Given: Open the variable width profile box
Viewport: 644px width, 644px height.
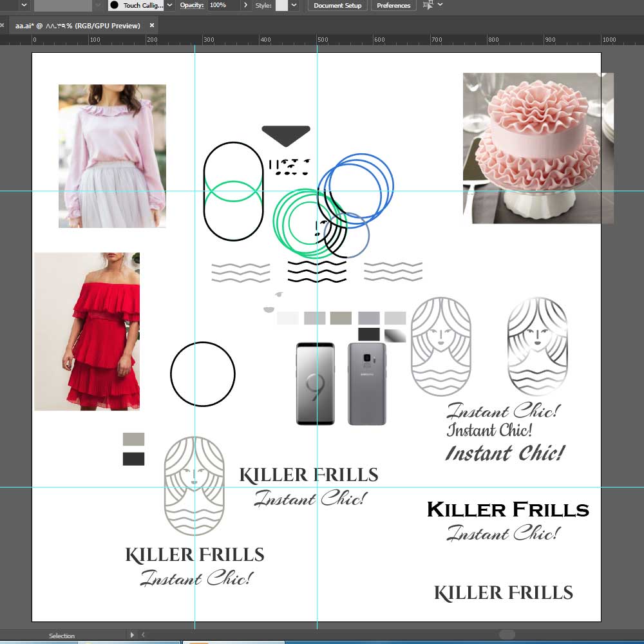Looking at the screenshot, I should coord(63,5).
